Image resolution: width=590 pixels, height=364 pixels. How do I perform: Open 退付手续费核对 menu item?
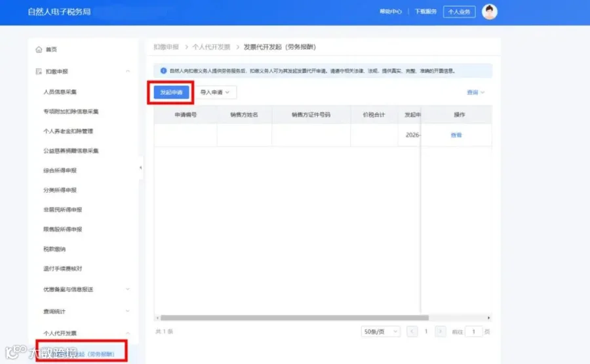tap(62, 268)
